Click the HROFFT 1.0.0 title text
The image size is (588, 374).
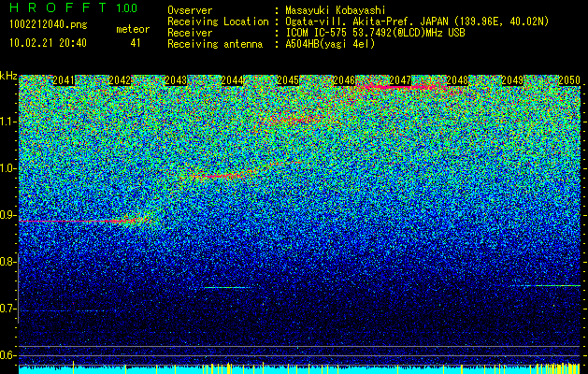click(x=74, y=7)
